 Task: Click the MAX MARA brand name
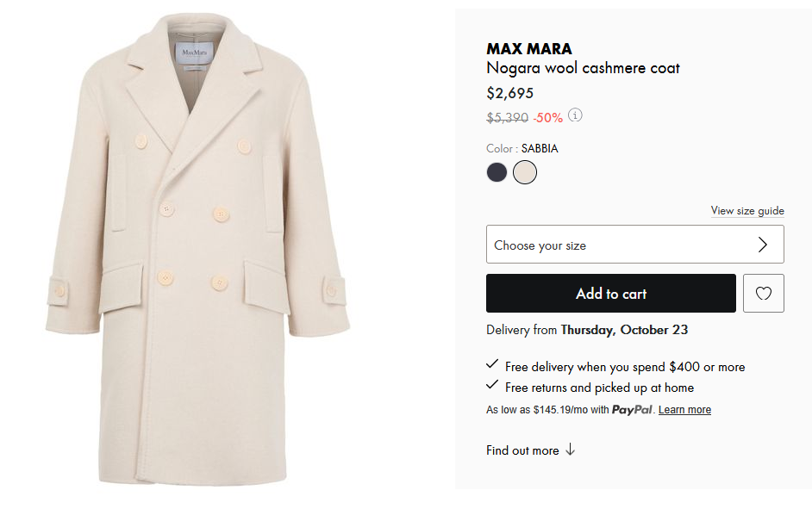point(528,49)
